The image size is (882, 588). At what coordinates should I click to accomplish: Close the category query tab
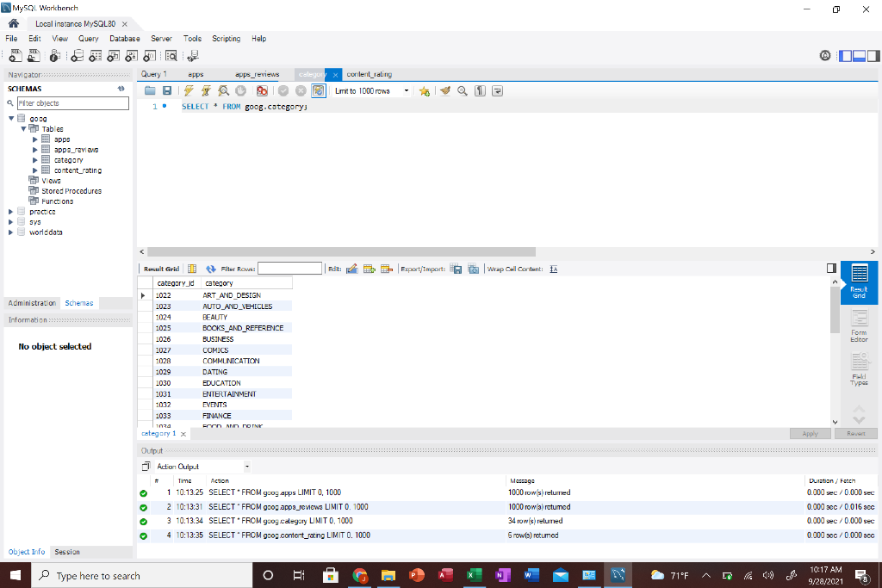(335, 74)
